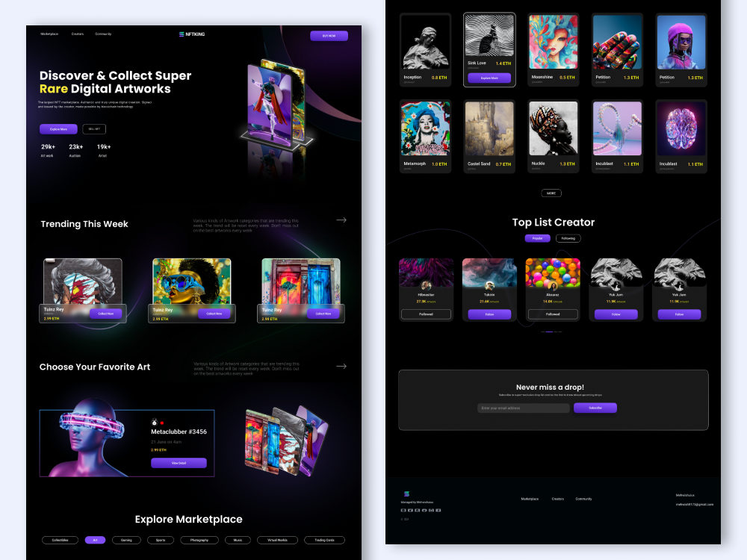Open the Petition card with rainbow hand
747x560 pixels.
pos(617,49)
